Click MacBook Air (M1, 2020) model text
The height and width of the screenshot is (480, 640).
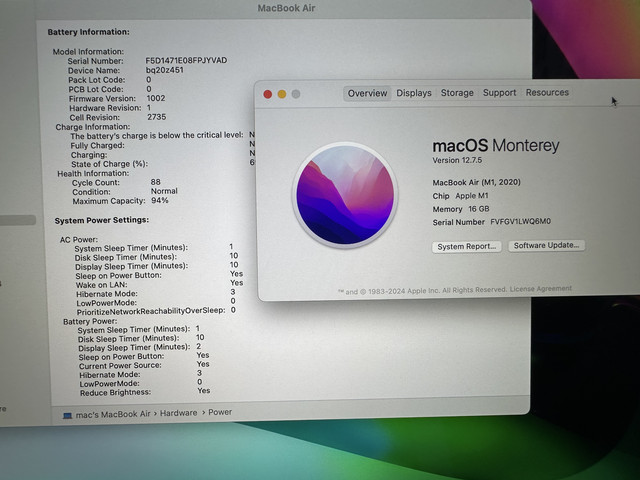click(x=476, y=182)
